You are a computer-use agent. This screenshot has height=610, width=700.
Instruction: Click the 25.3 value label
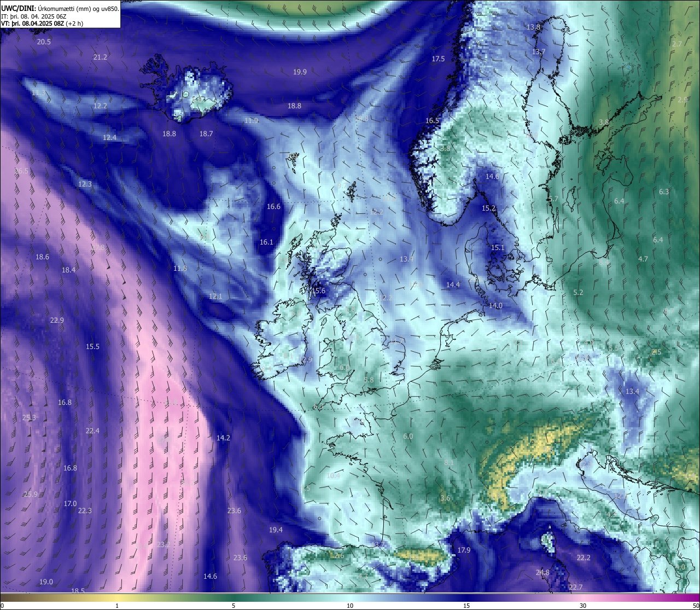pyautogui.click(x=29, y=417)
